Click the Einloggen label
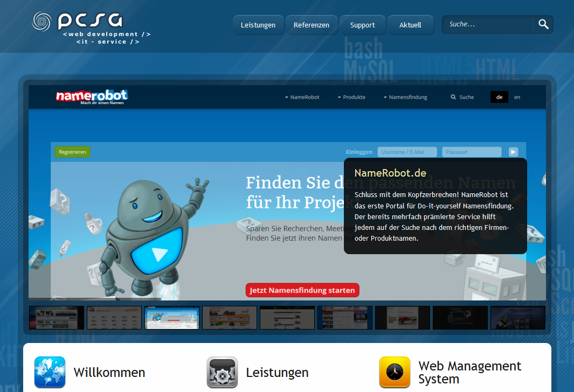Screen dimensions: 574x392 tap(359, 152)
